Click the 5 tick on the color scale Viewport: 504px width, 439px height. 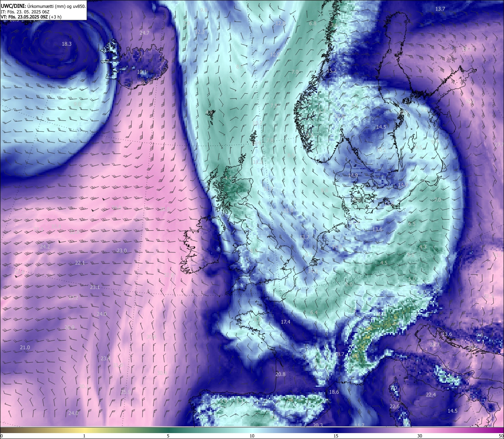coord(168,436)
